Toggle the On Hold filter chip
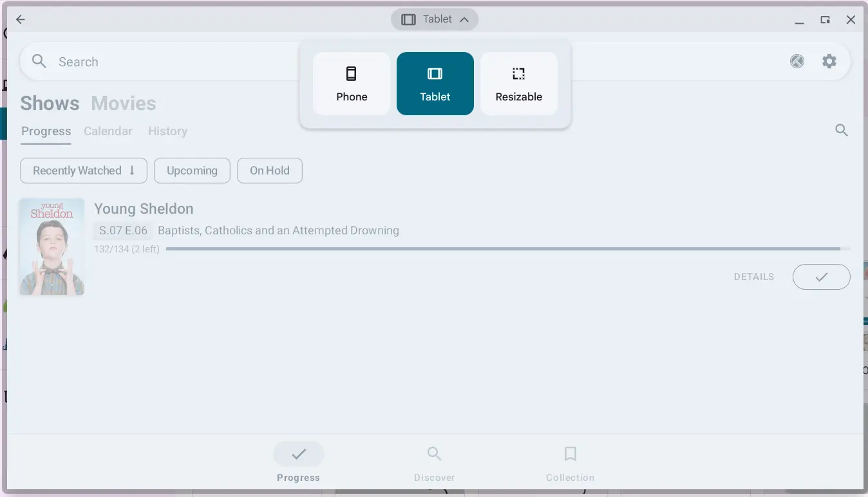This screenshot has height=497, width=868. pyautogui.click(x=270, y=171)
